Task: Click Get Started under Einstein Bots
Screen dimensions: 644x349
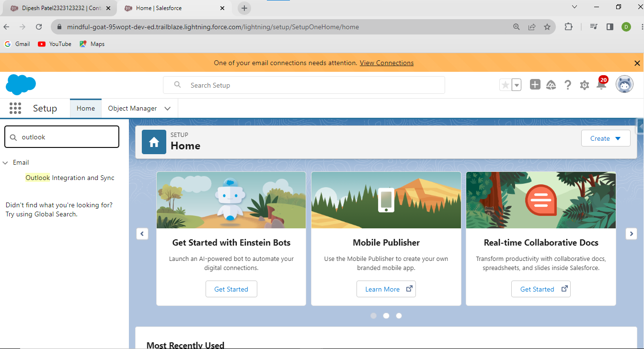Action: click(x=231, y=289)
